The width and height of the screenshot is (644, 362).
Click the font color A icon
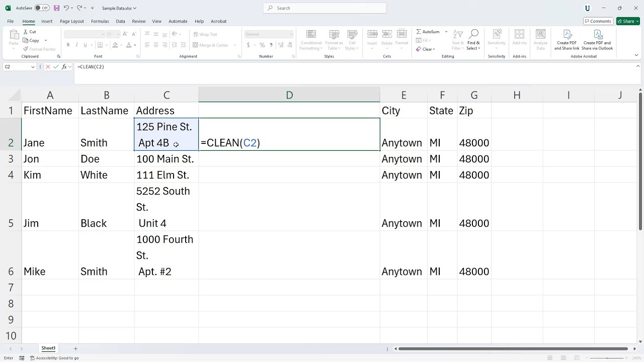128,45
